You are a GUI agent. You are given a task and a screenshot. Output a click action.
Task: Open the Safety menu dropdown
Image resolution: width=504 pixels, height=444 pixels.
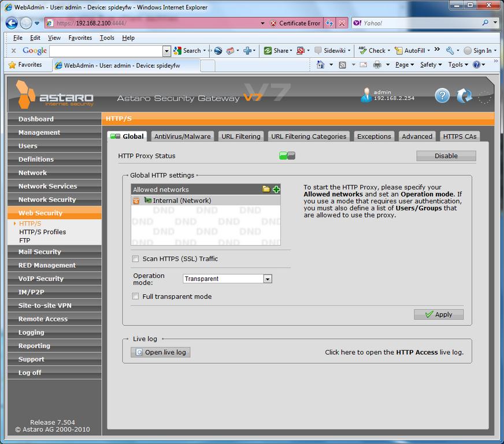click(431, 65)
